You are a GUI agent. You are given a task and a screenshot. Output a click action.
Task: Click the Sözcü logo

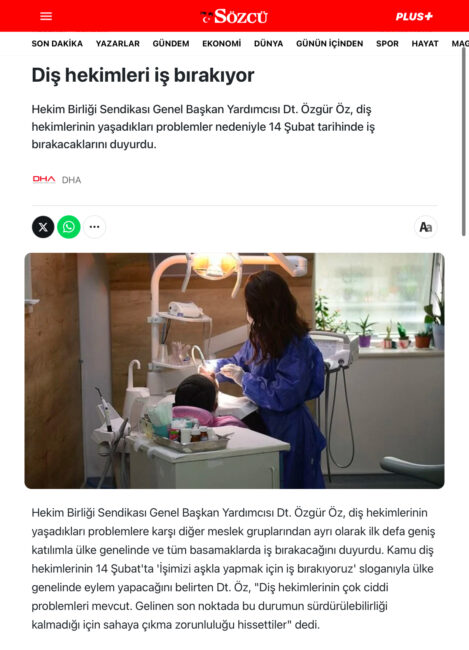234,16
